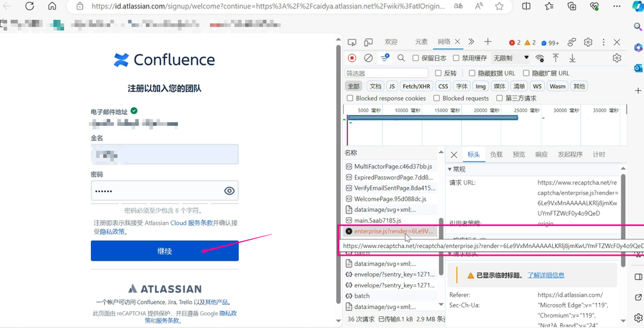Check Blocked requests box
The image size is (644, 328).
(x=436, y=98)
